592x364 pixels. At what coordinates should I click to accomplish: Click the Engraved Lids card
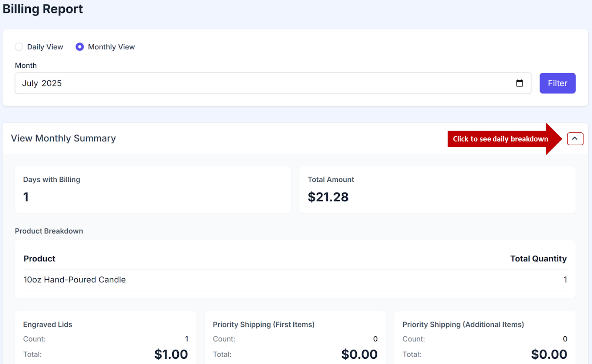(105, 338)
